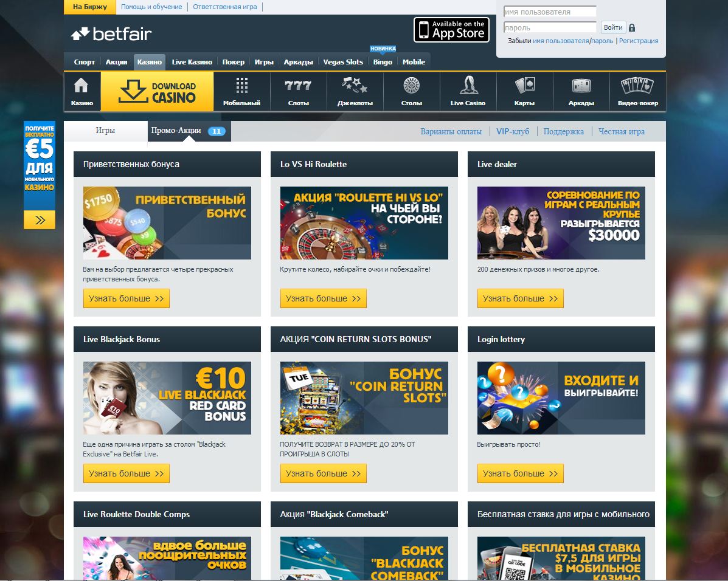Click the Betfair logo

pos(111,34)
